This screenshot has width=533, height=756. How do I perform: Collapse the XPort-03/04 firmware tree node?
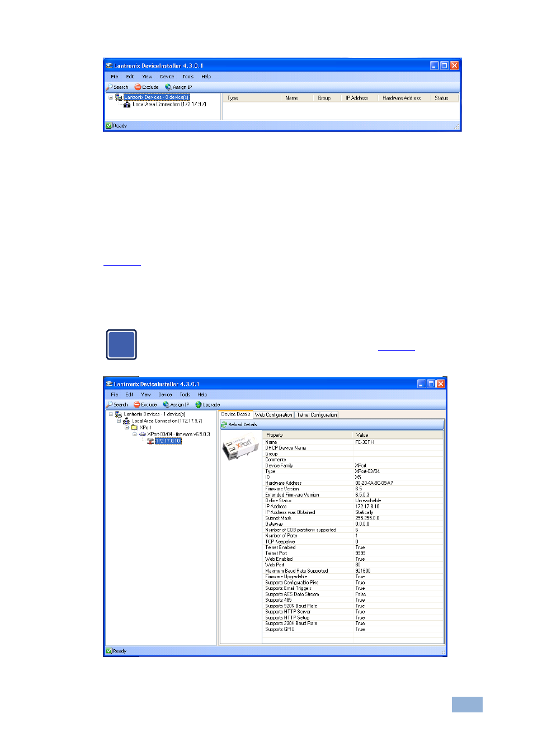[134, 434]
